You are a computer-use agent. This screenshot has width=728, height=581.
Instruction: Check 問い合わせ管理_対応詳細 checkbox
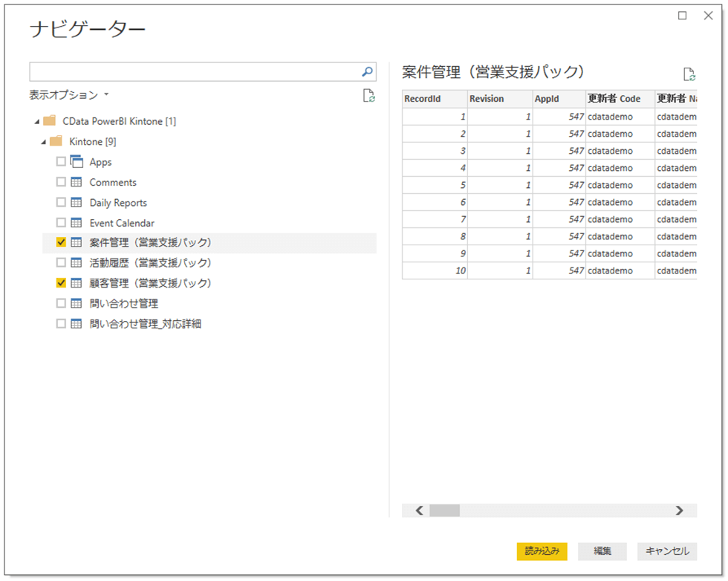tap(61, 323)
